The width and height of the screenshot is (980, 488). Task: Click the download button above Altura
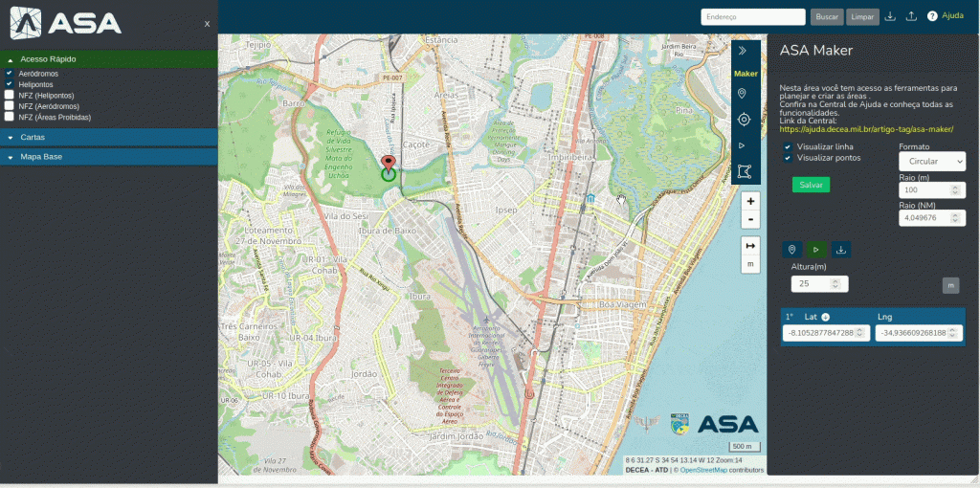click(841, 250)
